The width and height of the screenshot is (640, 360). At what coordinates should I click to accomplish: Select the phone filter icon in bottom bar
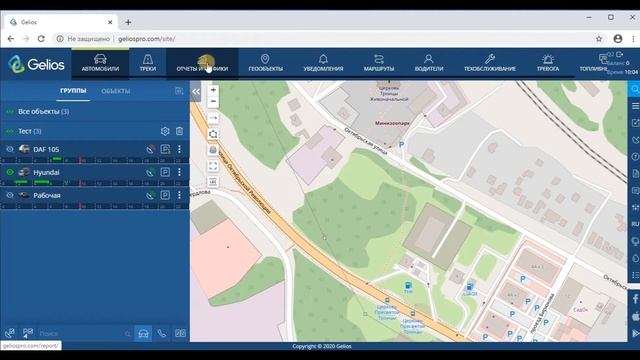click(x=162, y=333)
